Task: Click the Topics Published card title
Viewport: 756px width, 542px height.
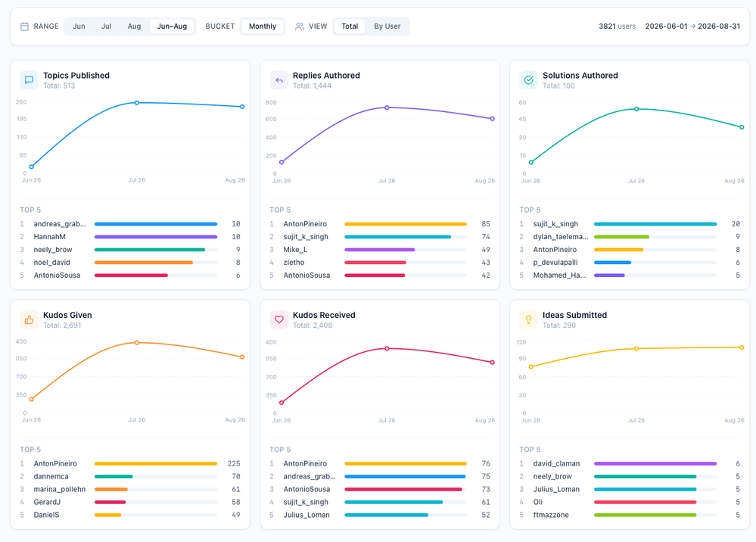Action: click(76, 75)
